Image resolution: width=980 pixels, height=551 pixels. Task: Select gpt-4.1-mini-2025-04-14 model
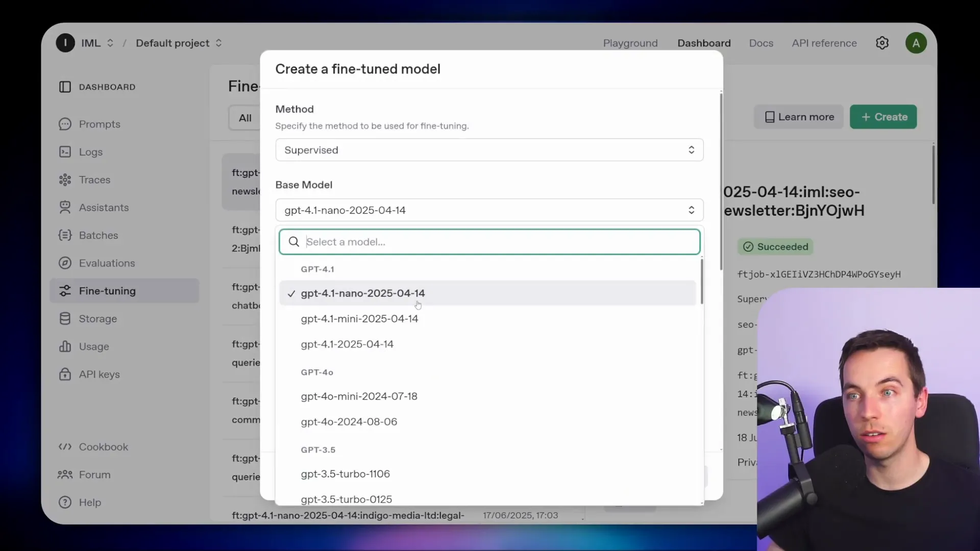487,319
